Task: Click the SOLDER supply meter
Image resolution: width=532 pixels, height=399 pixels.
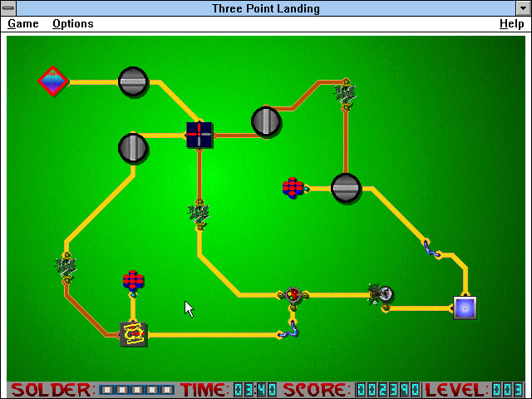Action: click(x=136, y=390)
